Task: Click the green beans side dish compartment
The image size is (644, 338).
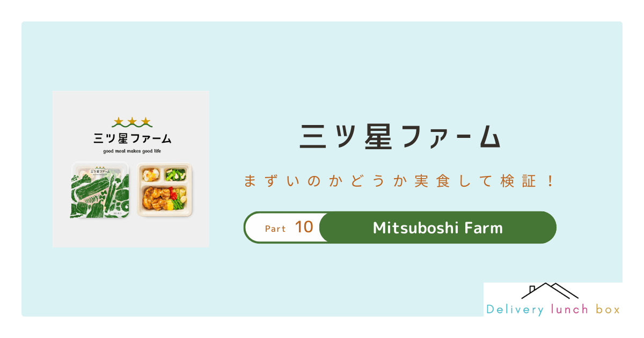Action: [x=175, y=174]
